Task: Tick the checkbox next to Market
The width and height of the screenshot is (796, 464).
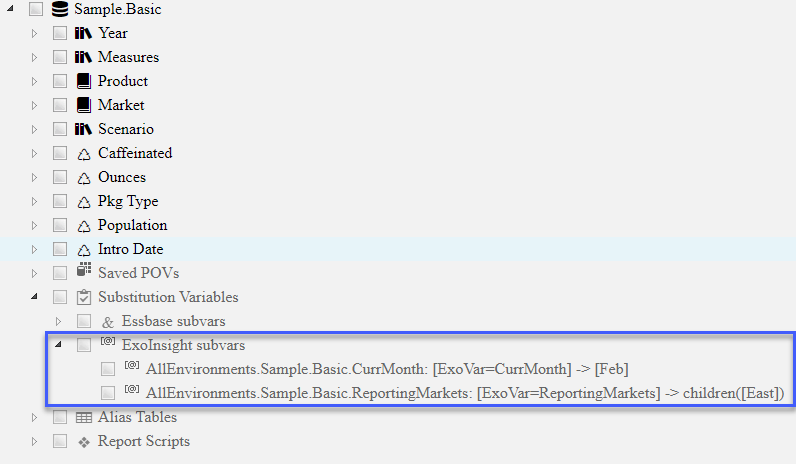Action: click(x=60, y=105)
